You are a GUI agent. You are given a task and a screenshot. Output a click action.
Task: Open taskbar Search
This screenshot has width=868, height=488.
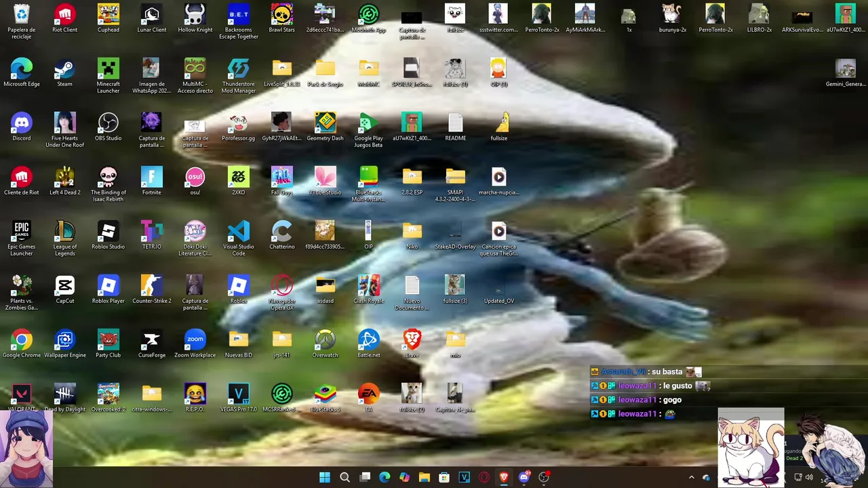point(344,477)
